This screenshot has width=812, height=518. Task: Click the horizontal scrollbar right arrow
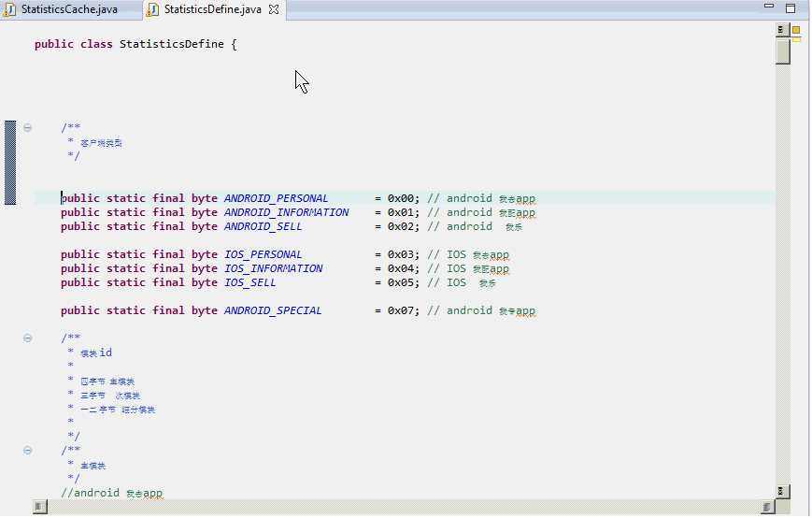(767, 506)
